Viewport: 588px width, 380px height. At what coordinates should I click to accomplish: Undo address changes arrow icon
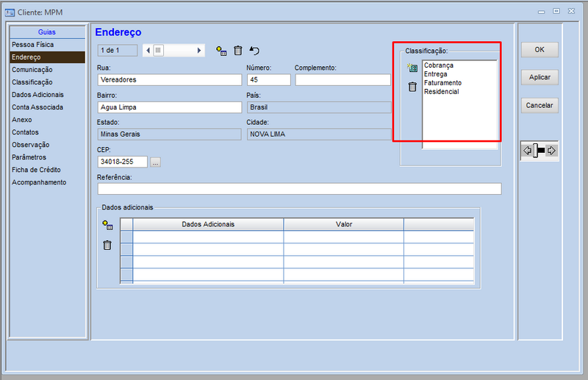point(254,50)
